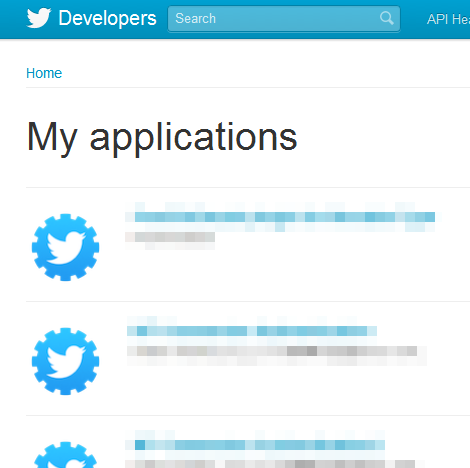
Task: Go to the Home breadcrumb link
Action: pyautogui.click(x=44, y=73)
